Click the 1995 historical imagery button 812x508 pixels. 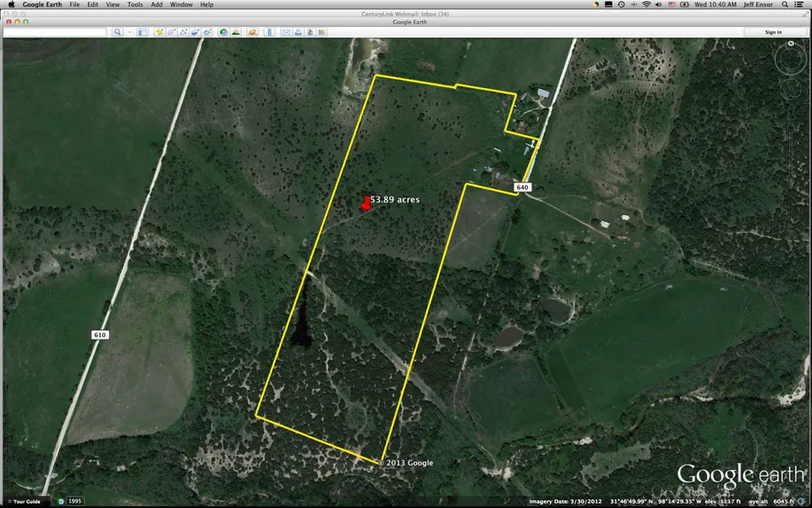point(74,501)
